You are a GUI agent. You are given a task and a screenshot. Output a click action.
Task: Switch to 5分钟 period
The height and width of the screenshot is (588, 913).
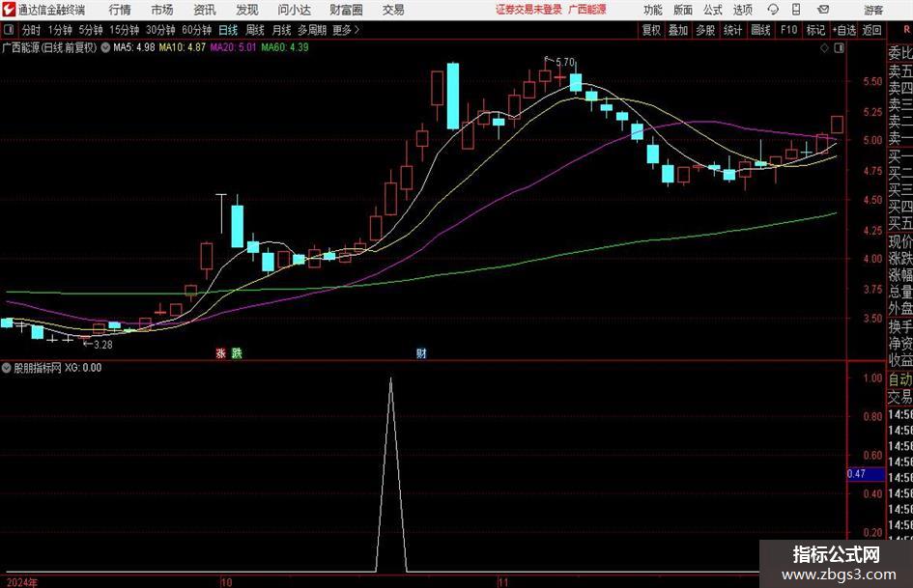(x=90, y=30)
